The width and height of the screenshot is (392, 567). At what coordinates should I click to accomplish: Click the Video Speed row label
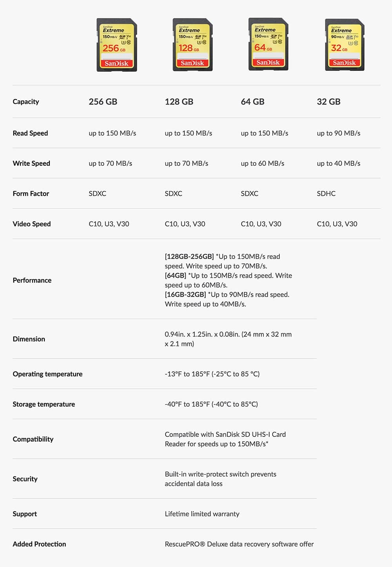[32, 224]
